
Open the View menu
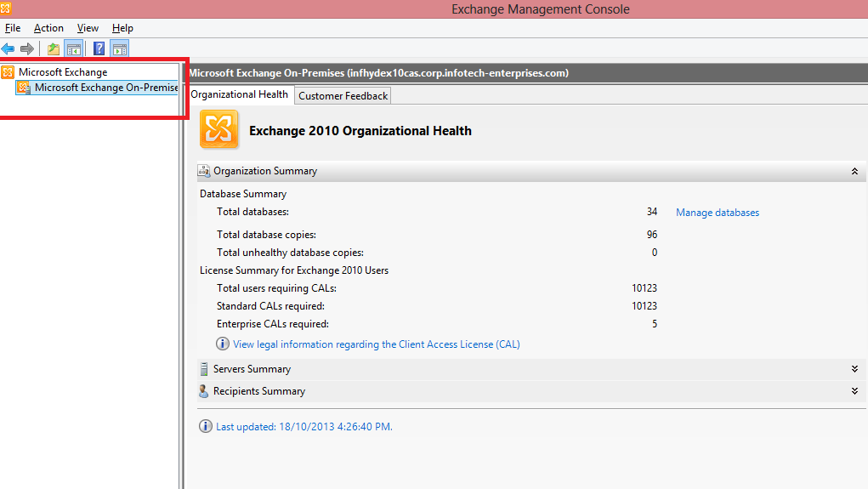click(88, 28)
